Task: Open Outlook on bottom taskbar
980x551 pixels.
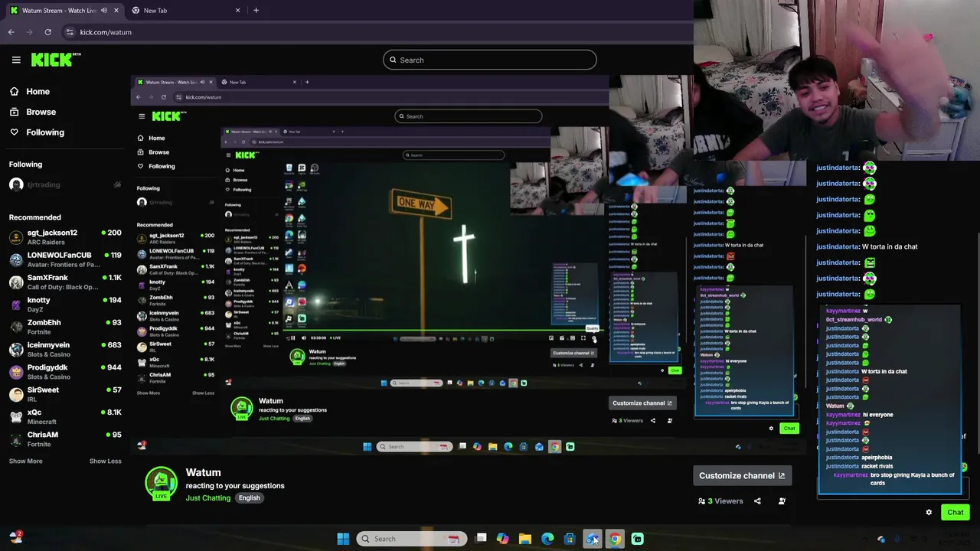Action: point(592,539)
